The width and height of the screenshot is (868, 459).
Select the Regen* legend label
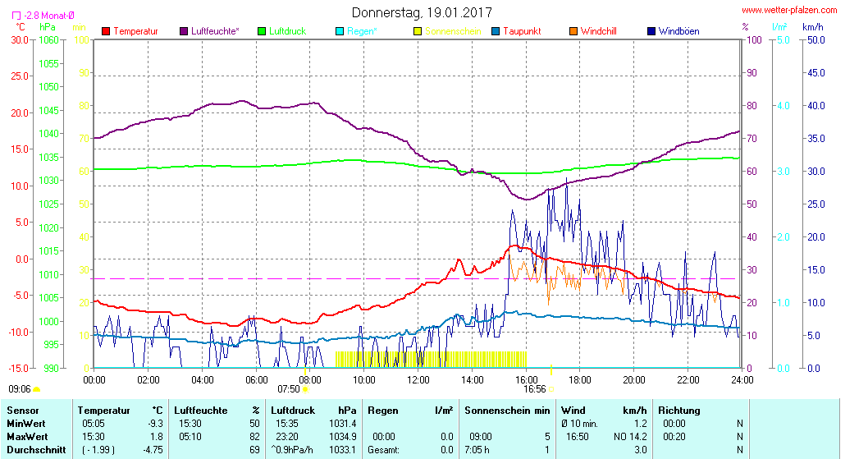click(362, 31)
